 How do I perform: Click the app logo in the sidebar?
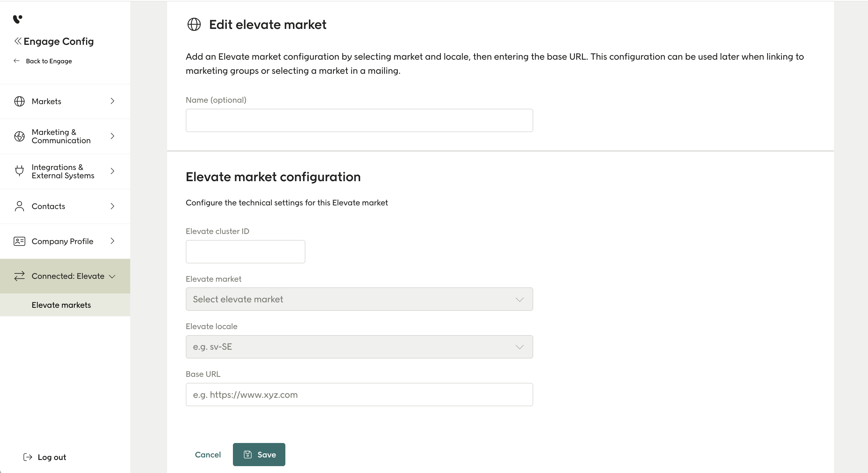pos(17,19)
